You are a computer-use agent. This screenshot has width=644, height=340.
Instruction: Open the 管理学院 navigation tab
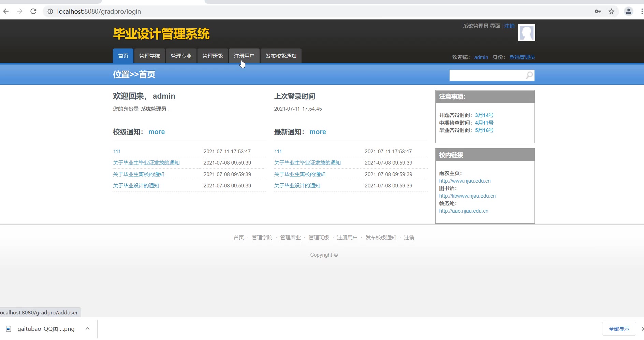150,56
